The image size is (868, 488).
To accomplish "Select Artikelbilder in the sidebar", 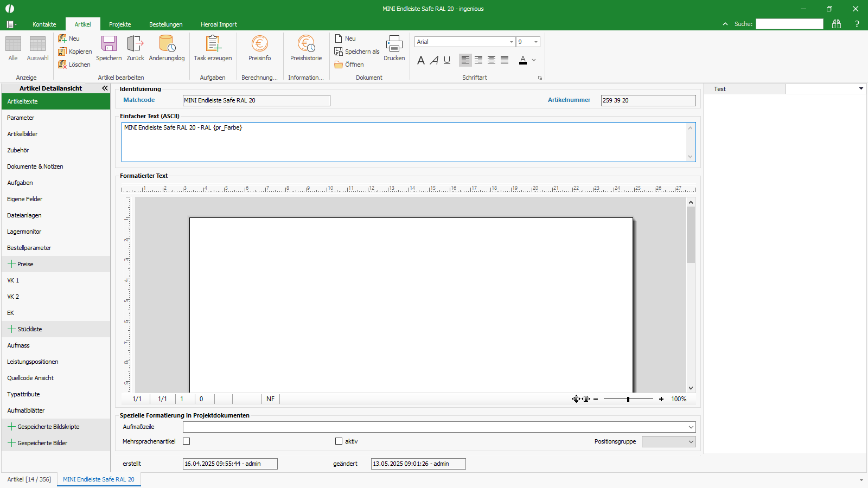I will point(23,134).
